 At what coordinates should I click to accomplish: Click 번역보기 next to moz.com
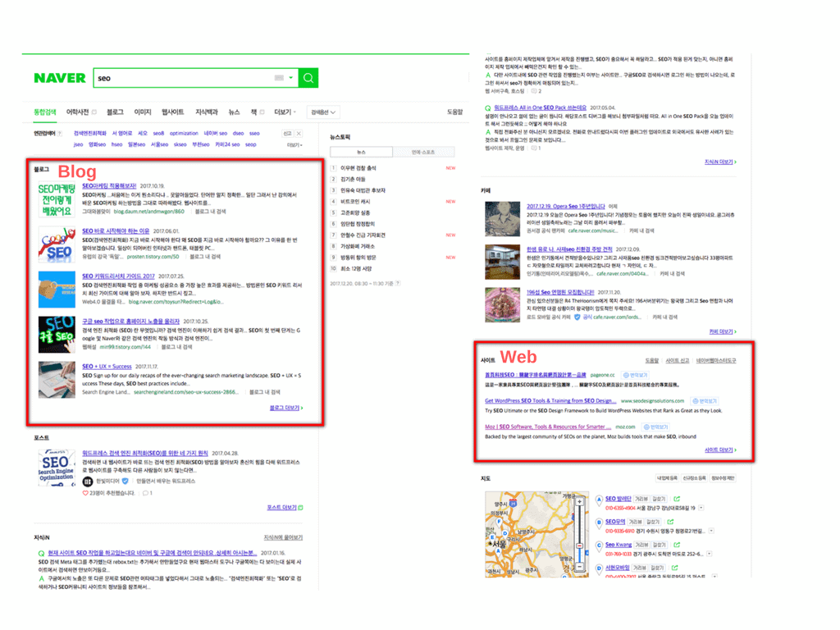655,427
